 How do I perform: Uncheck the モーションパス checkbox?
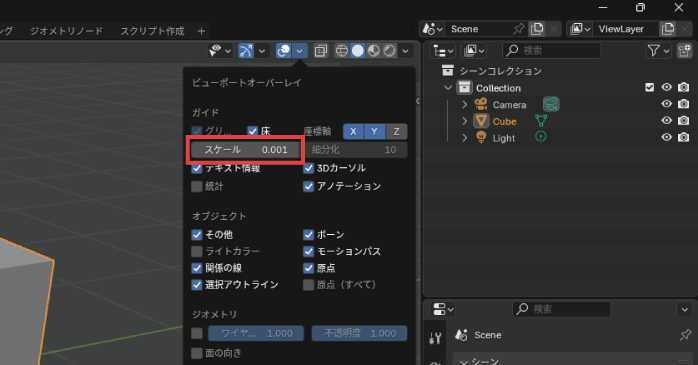tap(308, 251)
